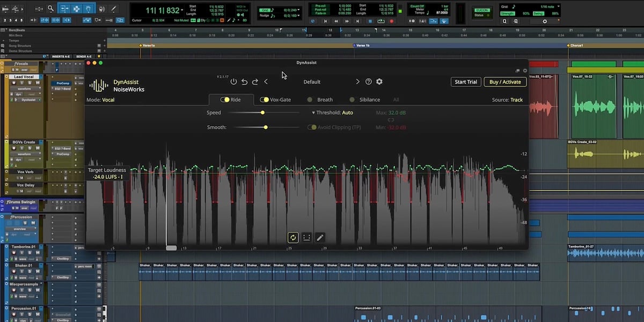The width and height of the screenshot is (644, 322).
Task: Adjust the Speed slider handle
Action: pos(262,113)
